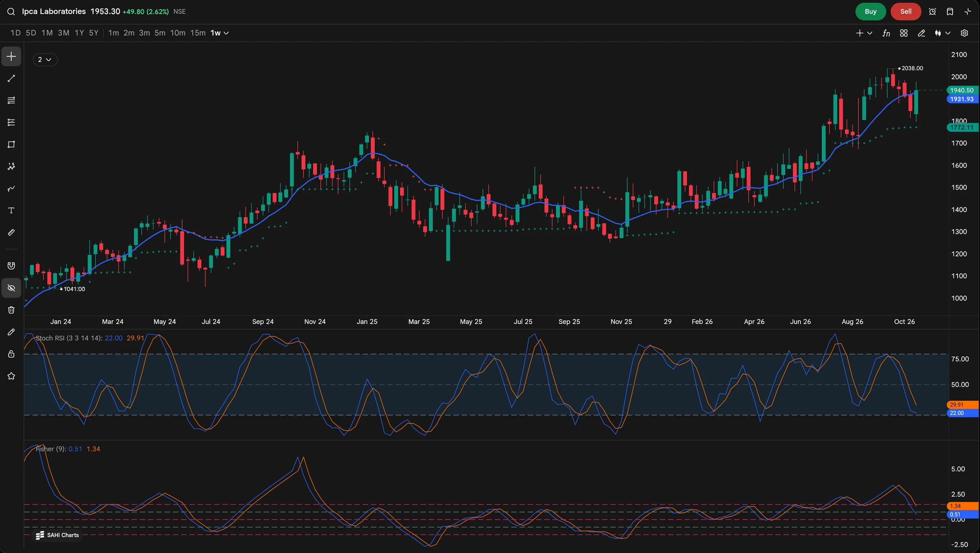980x553 pixels.
Task: Open the horizontal lines tool group
Action: pyautogui.click(x=11, y=100)
